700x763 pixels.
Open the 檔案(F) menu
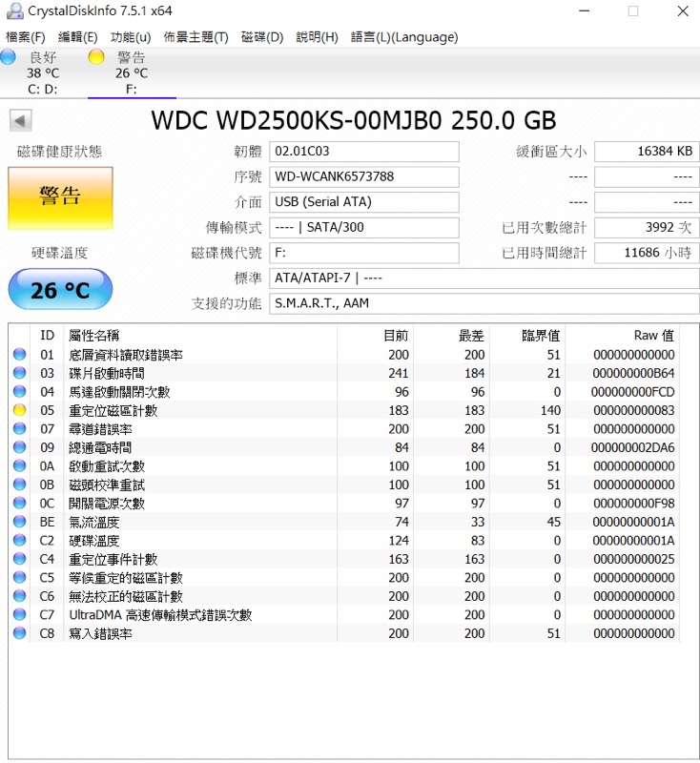pos(26,37)
